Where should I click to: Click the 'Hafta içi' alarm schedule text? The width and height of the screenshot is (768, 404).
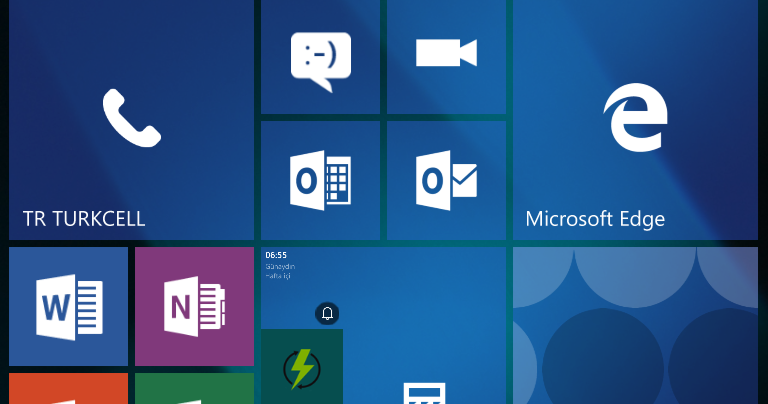point(278,276)
